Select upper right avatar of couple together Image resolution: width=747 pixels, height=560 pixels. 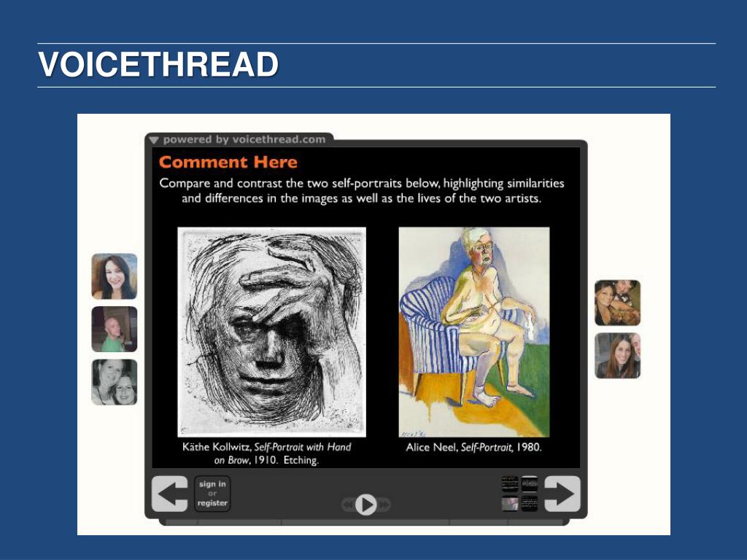[617, 303]
